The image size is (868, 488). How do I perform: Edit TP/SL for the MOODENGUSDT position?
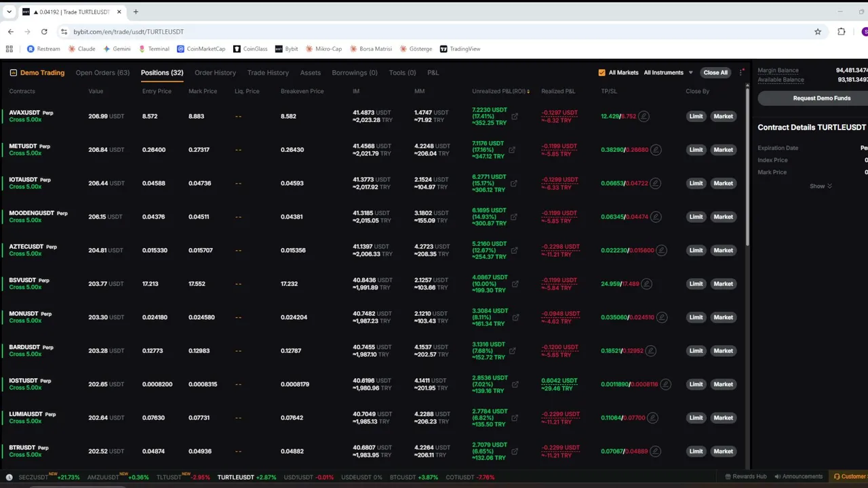pyautogui.click(x=655, y=217)
